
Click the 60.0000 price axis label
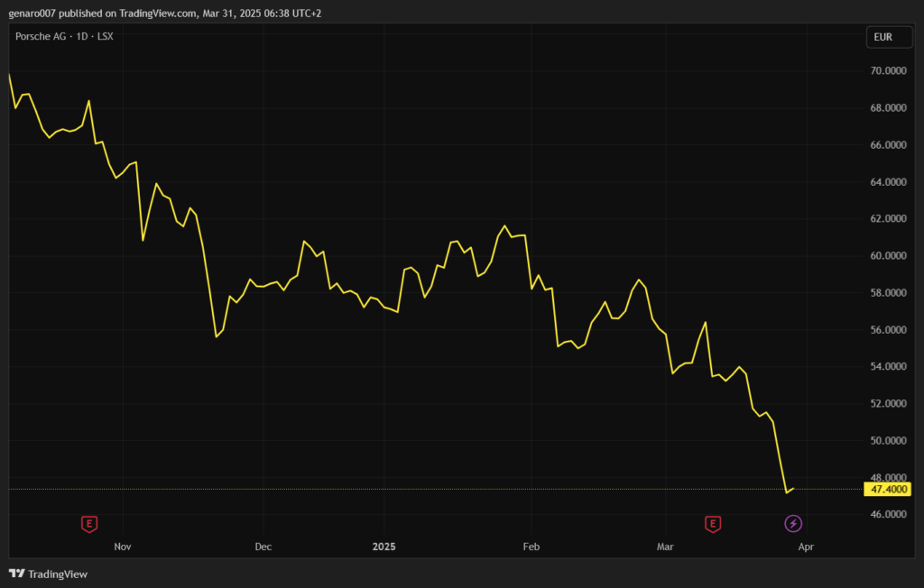pos(889,256)
